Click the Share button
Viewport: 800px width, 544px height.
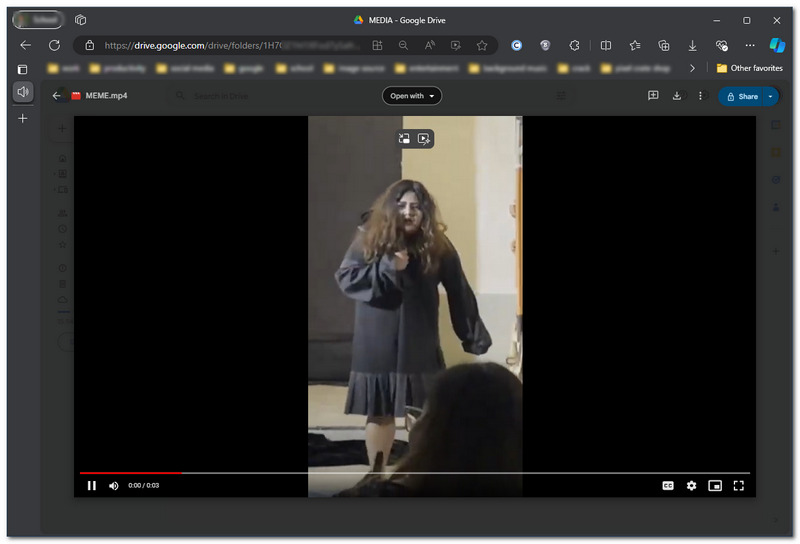click(x=742, y=96)
